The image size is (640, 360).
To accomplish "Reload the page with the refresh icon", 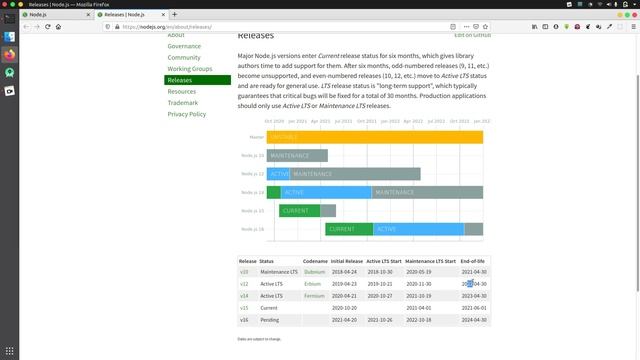I will click(48, 27).
